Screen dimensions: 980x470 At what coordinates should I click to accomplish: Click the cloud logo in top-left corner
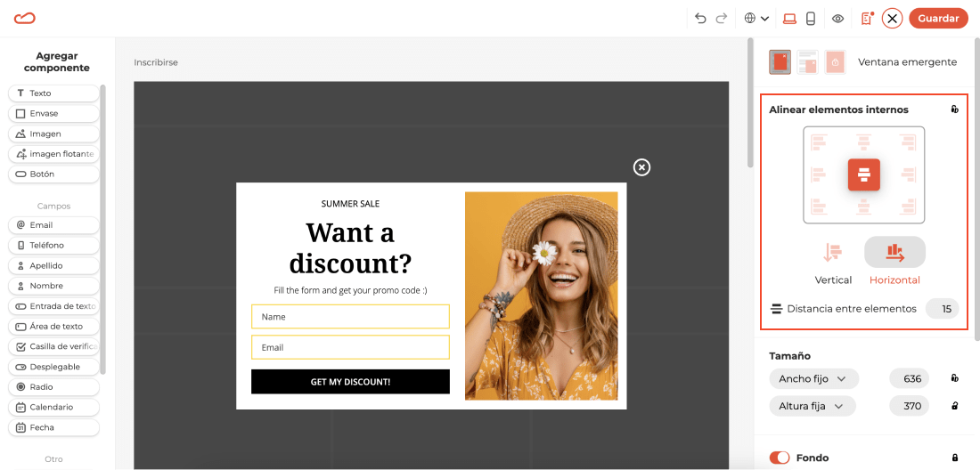tap(24, 19)
